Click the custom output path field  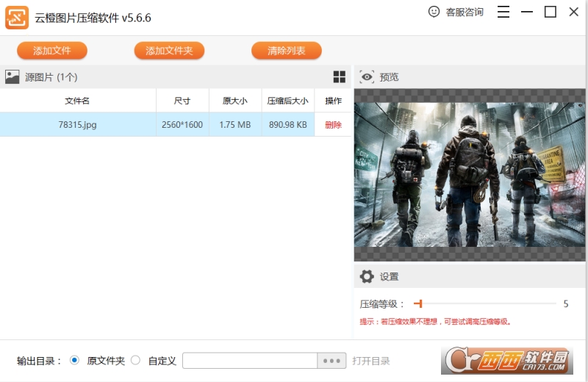point(250,361)
